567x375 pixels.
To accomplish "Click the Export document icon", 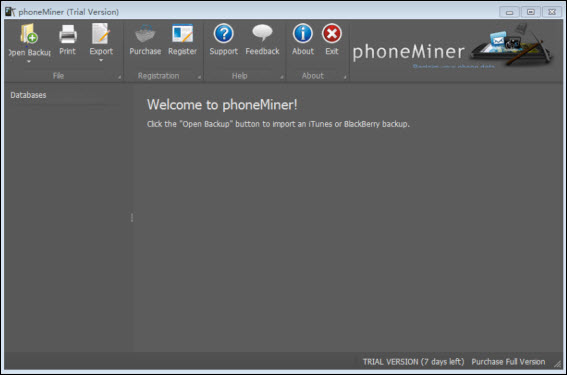I will coord(101,34).
